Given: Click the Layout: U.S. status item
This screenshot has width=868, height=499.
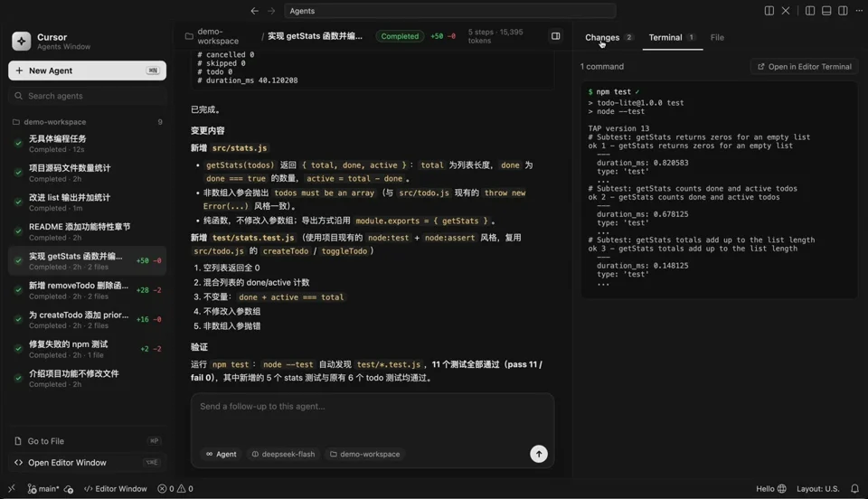Looking at the screenshot, I should tap(817, 488).
